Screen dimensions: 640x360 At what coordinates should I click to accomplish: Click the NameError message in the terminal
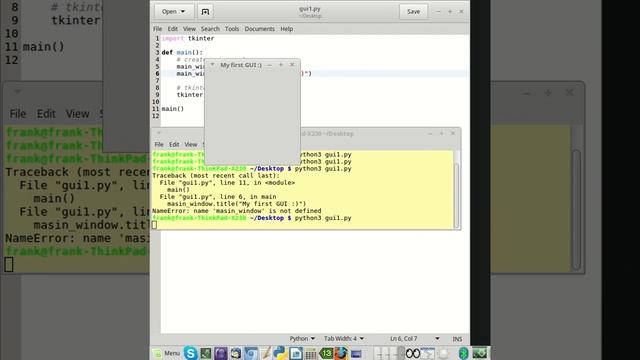(237, 211)
